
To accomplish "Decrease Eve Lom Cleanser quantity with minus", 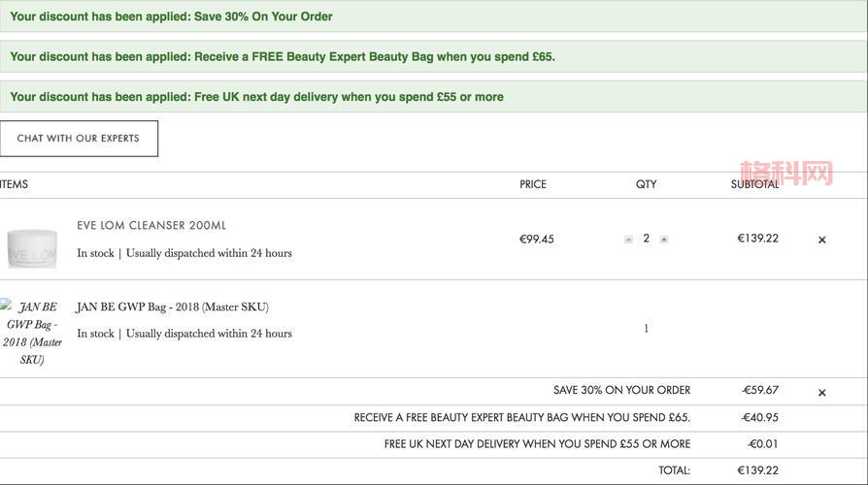I will pyautogui.click(x=628, y=240).
